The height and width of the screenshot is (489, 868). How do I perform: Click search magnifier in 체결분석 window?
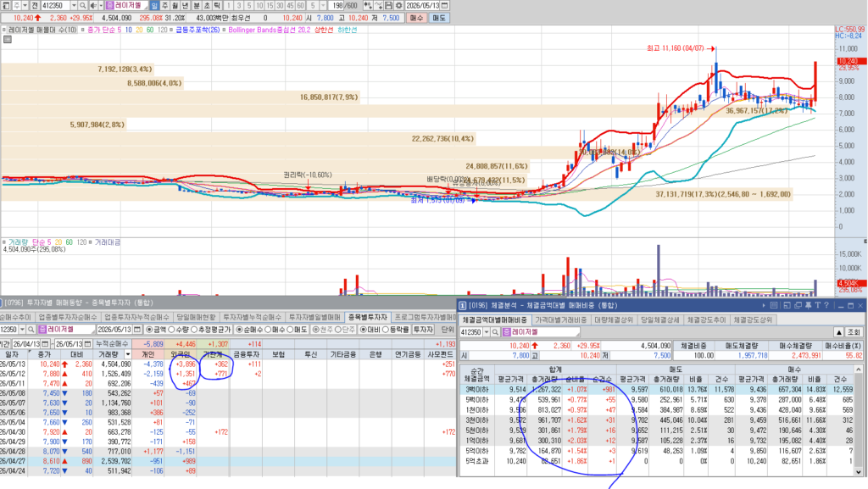pyautogui.click(x=495, y=332)
